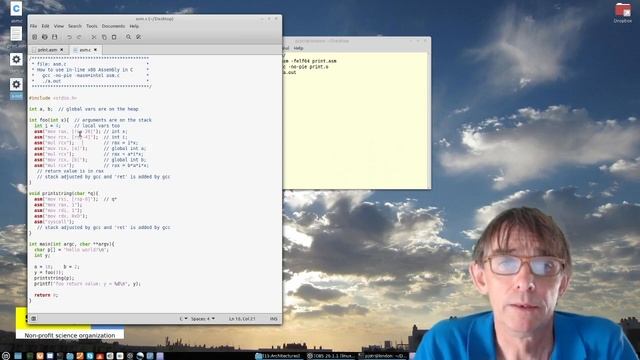This screenshot has width=640, height=360.
Task: Open Find with the magnifier icon
Action: tap(129, 37)
